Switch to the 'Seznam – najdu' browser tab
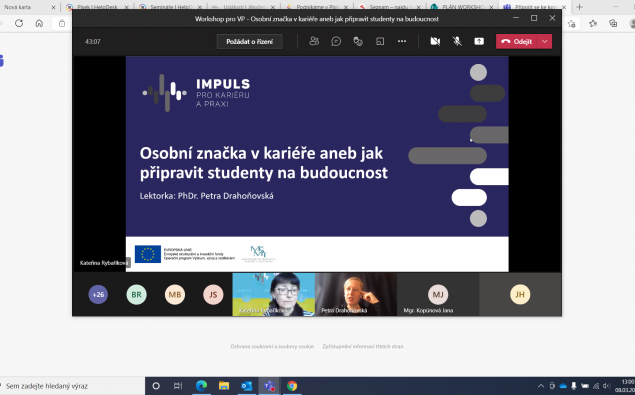 [390, 7]
